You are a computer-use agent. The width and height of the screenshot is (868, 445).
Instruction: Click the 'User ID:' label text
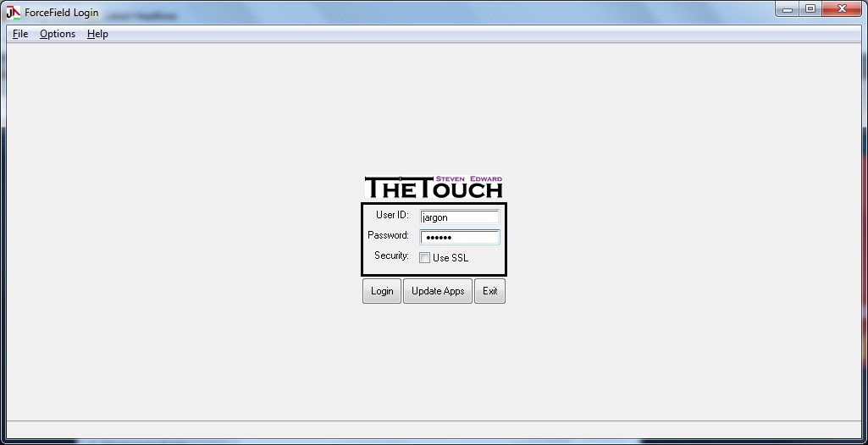[x=392, y=215]
